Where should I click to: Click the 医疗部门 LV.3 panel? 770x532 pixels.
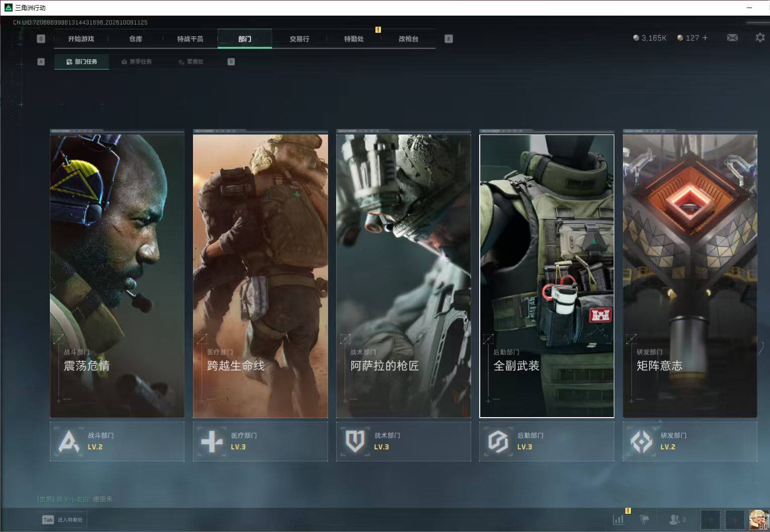click(x=260, y=441)
